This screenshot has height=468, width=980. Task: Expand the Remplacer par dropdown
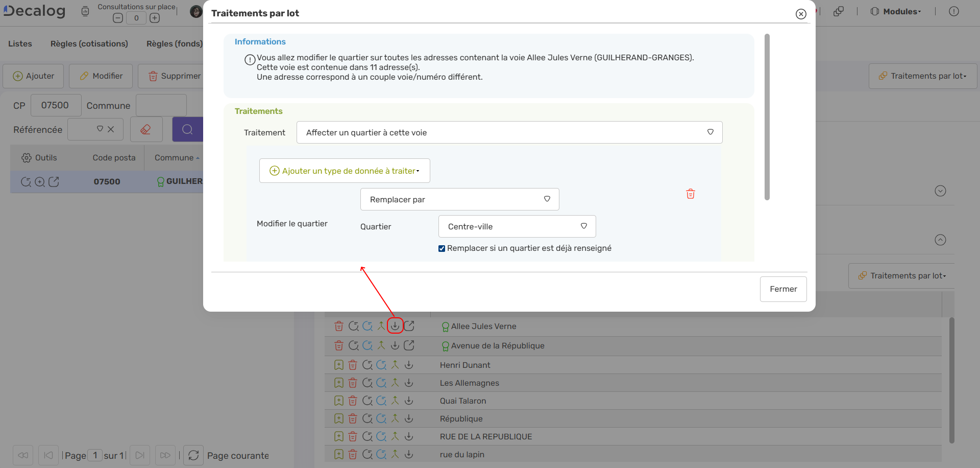click(459, 199)
